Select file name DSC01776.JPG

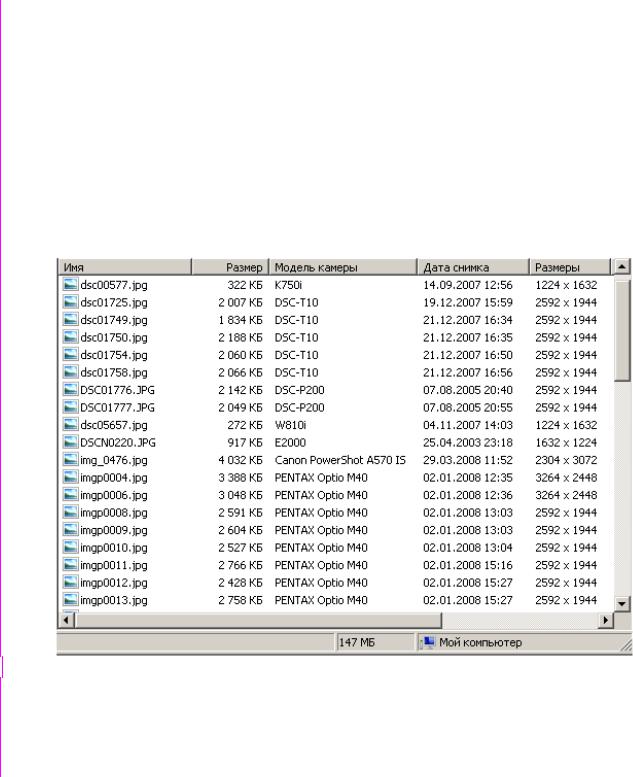coord(117,390)
